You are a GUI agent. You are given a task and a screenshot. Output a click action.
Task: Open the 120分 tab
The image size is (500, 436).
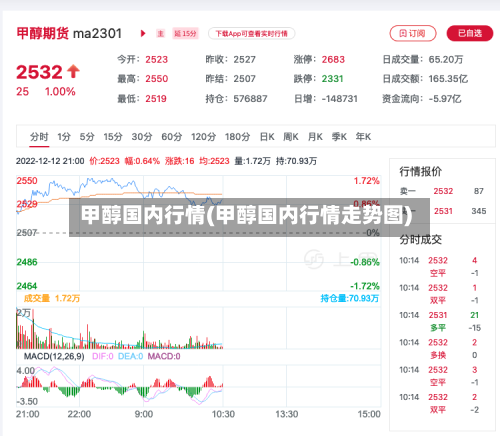[203, 137]
